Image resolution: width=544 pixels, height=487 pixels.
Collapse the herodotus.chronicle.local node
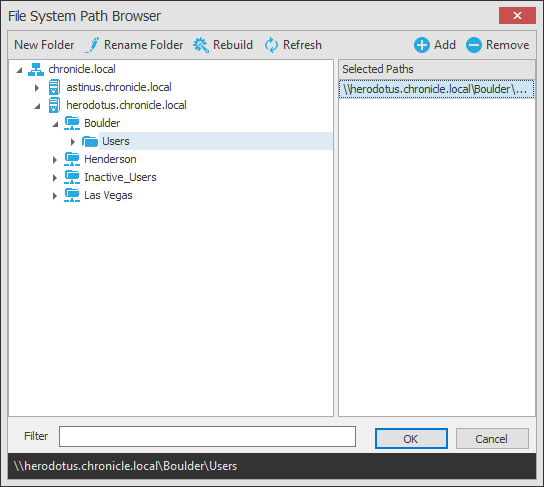[x=37, y=106]
